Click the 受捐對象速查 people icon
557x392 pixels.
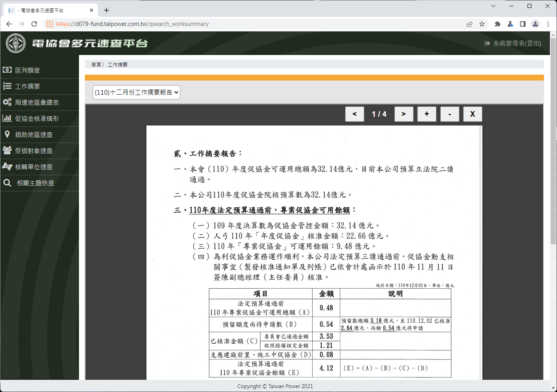click(7, 150)
